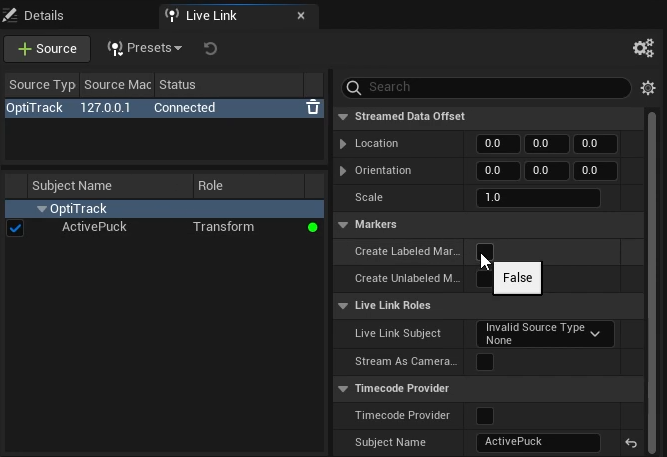Reset Subject Name to default arrow
Image resolution: width=667 pixels, height=457 pixels.
[x=631, y=443]
